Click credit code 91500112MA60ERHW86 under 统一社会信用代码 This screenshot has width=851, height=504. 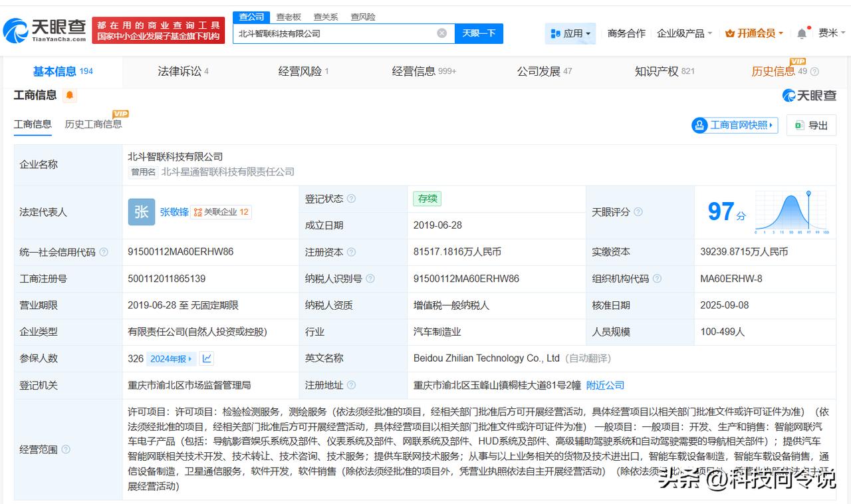181,252
